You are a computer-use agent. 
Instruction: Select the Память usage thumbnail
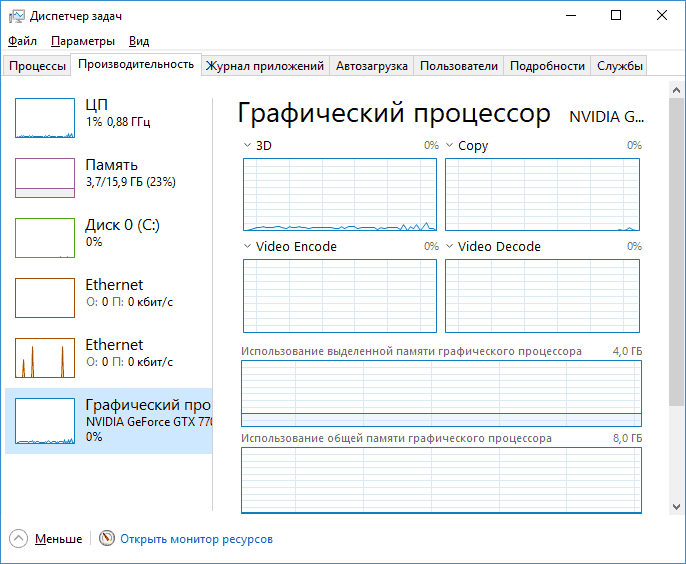(45, 178)
